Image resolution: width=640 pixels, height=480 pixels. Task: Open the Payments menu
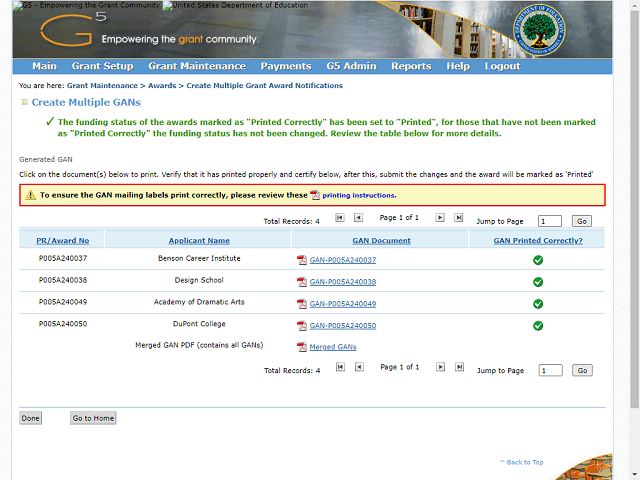(286, 66)
